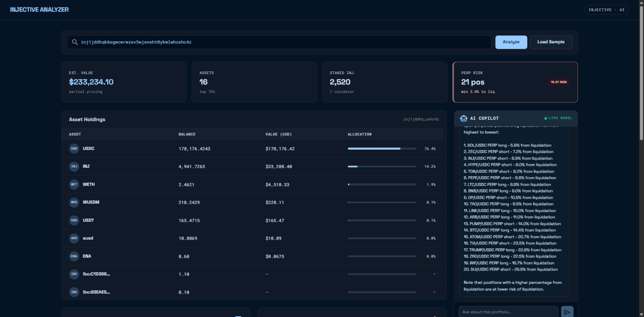
Task: Click USDC balance 178,176.4243
Action: coord(195,149)
